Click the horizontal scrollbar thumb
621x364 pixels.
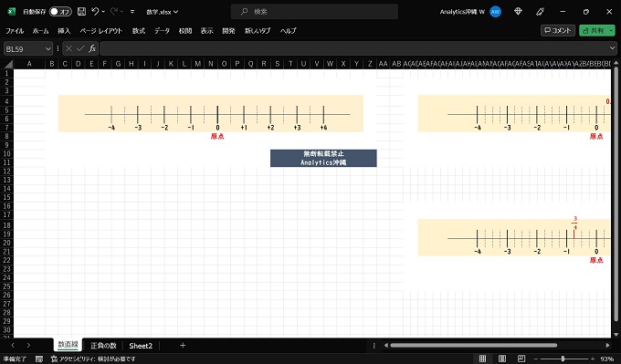474,346
